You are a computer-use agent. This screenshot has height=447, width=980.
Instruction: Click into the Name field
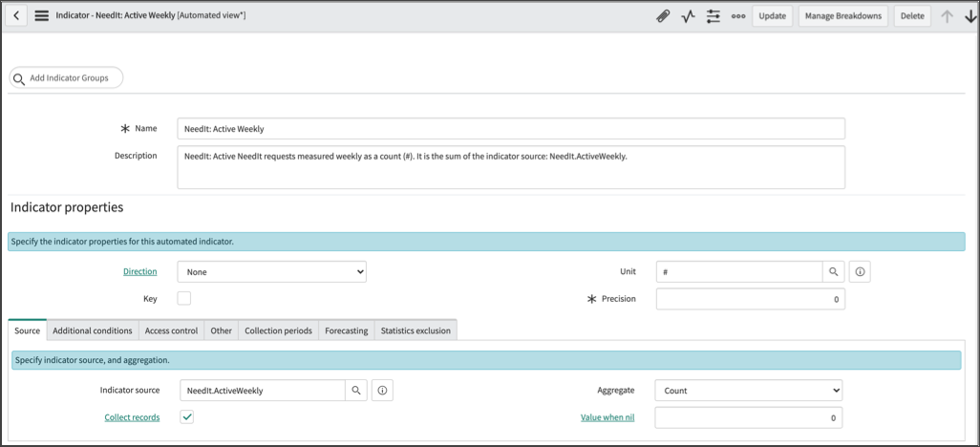(x=511, y=129)
